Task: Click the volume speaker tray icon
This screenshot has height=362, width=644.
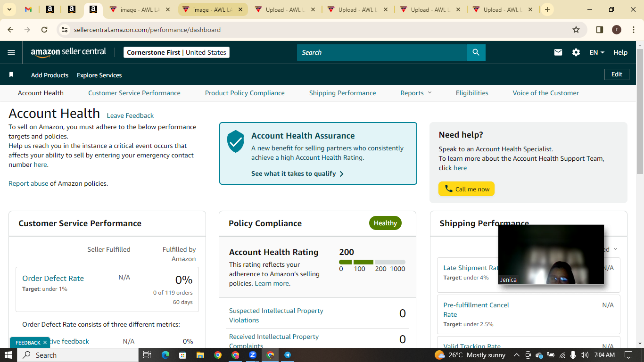Action: [585, 355]
